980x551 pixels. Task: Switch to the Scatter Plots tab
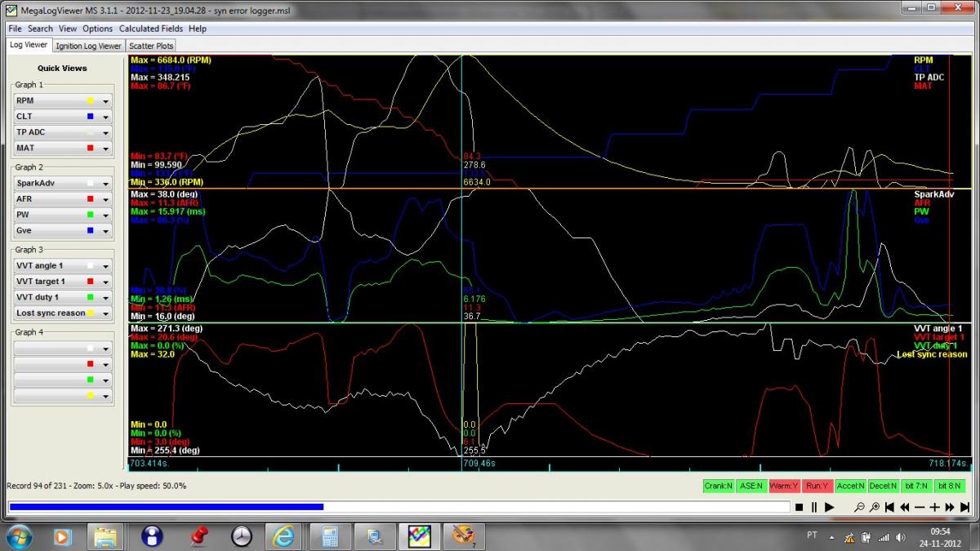click(x=151, y=46)
